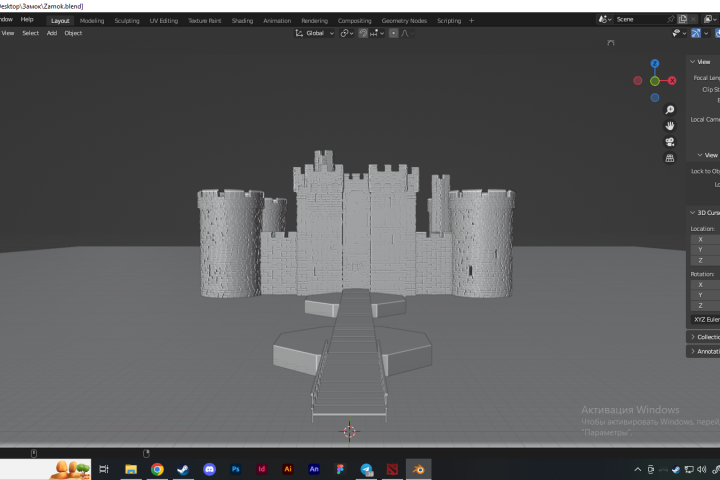Viewport: 720px width, 480px height.
Task: Collapse the 3D Cursor panel
Action: pyautogui.click(x=705, y=213)
